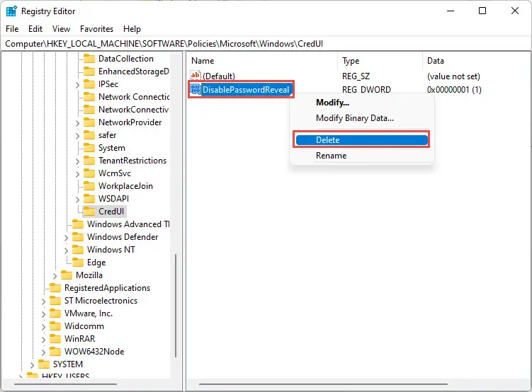Image resolution: width=532 pixels, height=392 pixels.
Task: Click the RegisteredApplications folder icon
Action: click(x=55, y=288)
